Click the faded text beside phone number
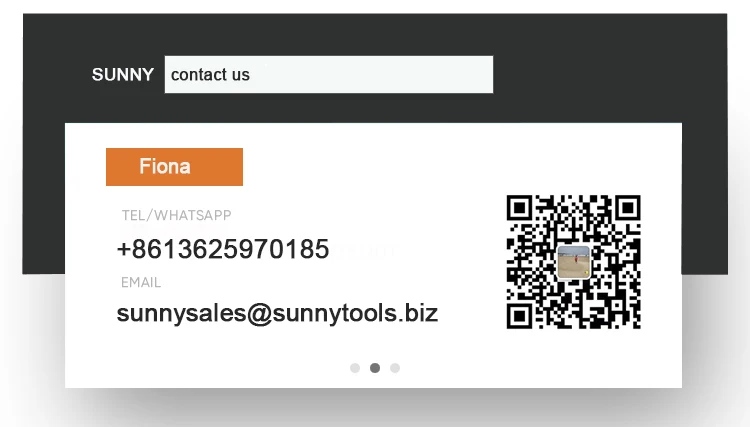 pyautogui.click(x=366, y=251)
